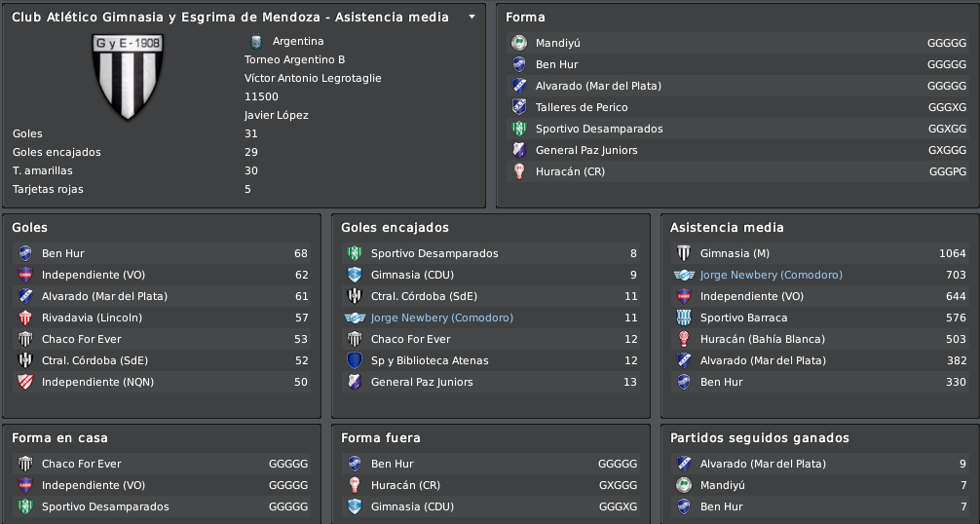Open Jorge Newbery (Comodoro) link in Asistencia media

tap(772, 275)
